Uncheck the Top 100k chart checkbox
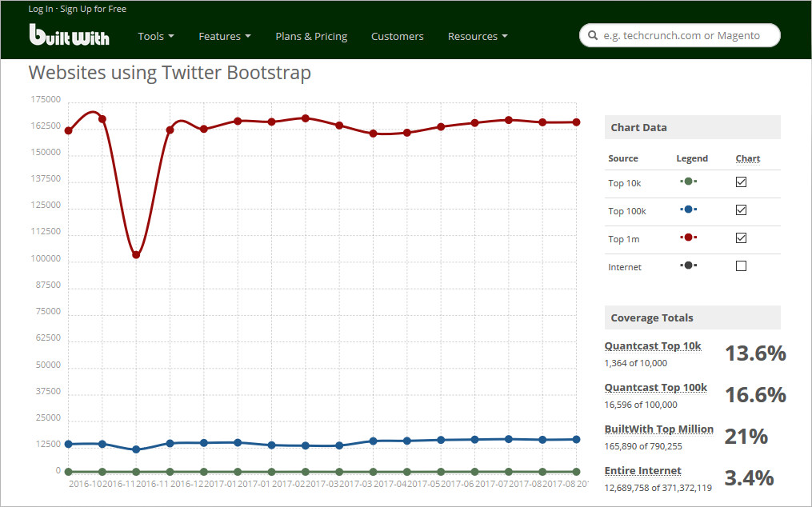 pyautogui.click(x=741, y=210)
